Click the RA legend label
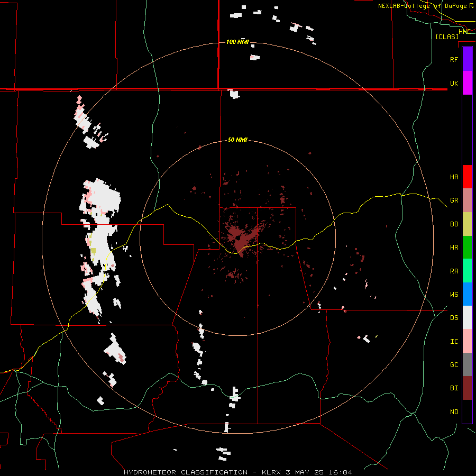 click(x=454, y=271)
